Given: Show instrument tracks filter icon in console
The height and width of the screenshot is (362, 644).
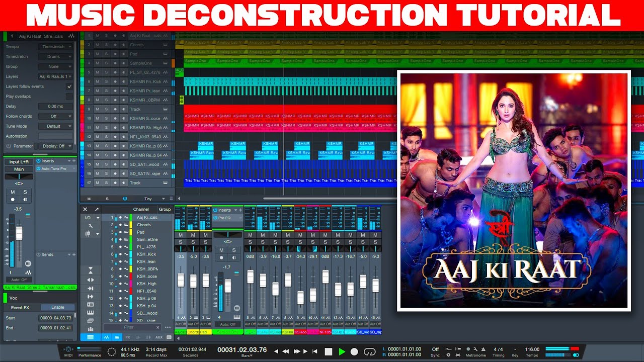Looking at the screenshot, I should pos(117,337).
